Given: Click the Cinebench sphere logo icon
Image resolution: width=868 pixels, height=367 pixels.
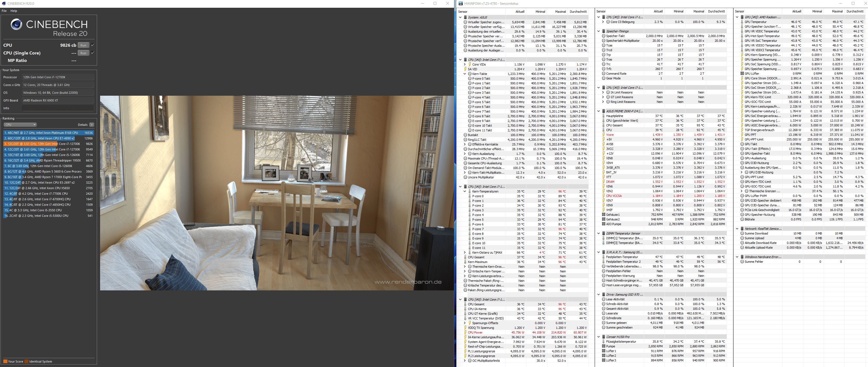Looking at the screenshot, I should point(16,24).
